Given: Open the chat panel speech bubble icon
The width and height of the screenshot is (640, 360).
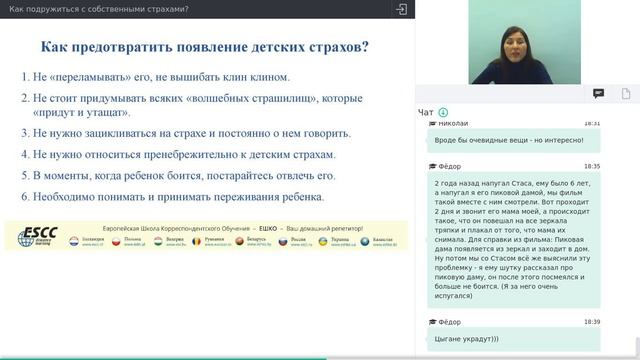Looking at the screenshot, I should click(598, 94).
